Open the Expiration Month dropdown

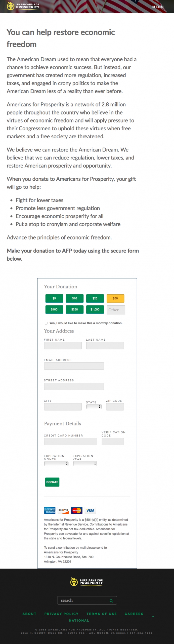(x=56, y=463)
